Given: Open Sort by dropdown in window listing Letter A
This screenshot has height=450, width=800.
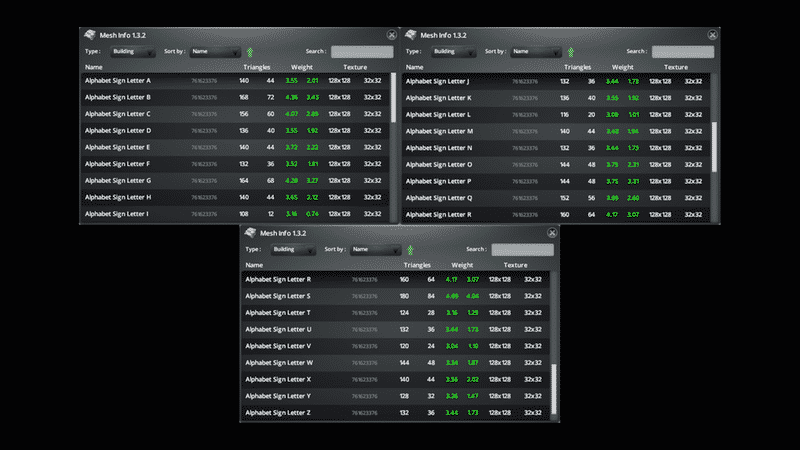Looking at the screenshot, I should [x=216, y=51].
